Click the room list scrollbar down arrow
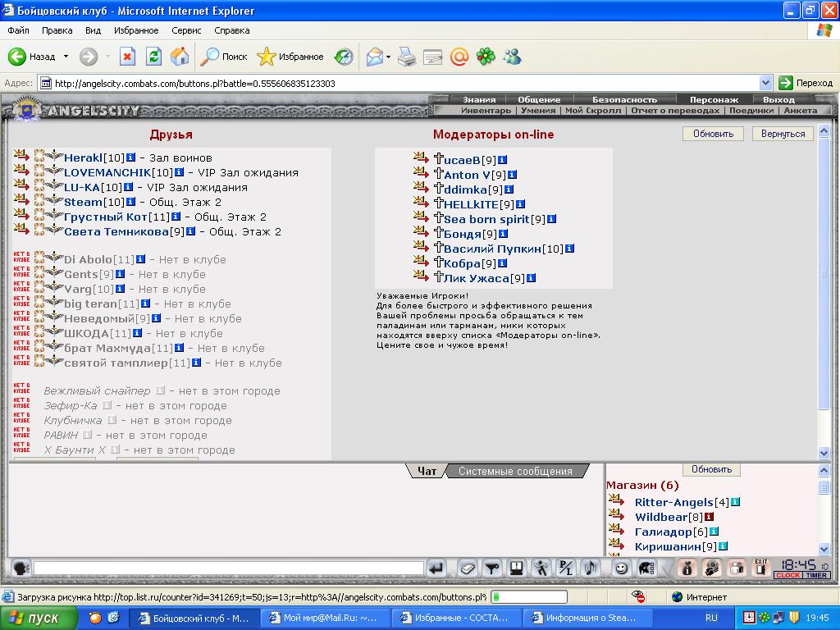The width and height of the screenshot is (840, 630). [x=824, y=549]
